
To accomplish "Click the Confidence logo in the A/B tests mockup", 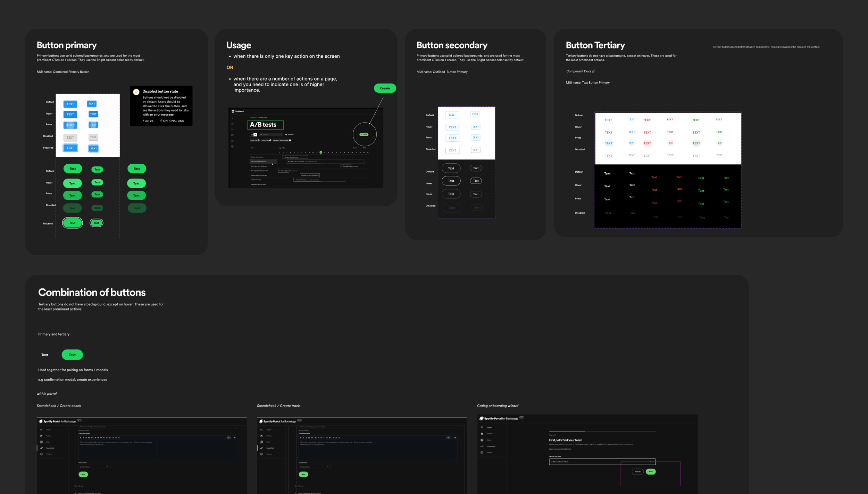I will pos(233,112).
